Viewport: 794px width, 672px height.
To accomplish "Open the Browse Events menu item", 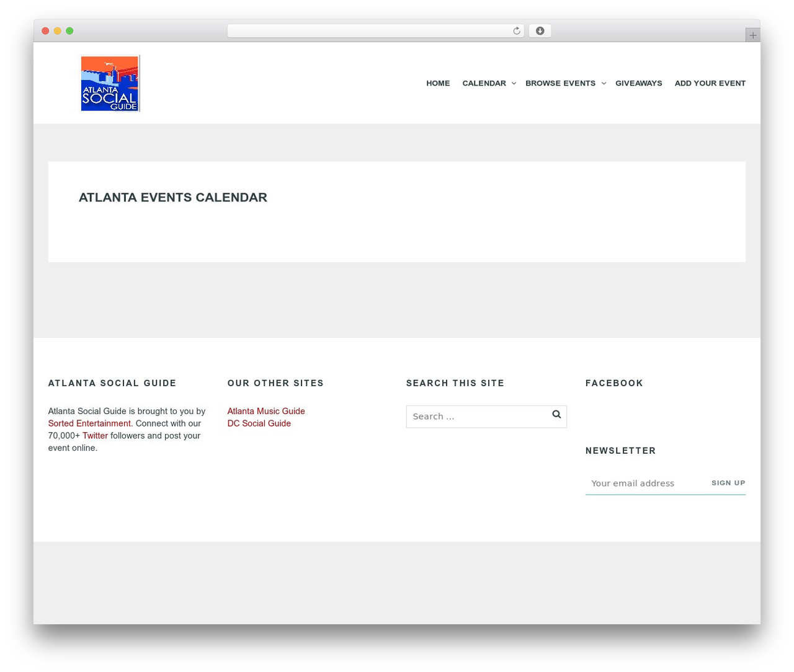I will pos(560,83).
